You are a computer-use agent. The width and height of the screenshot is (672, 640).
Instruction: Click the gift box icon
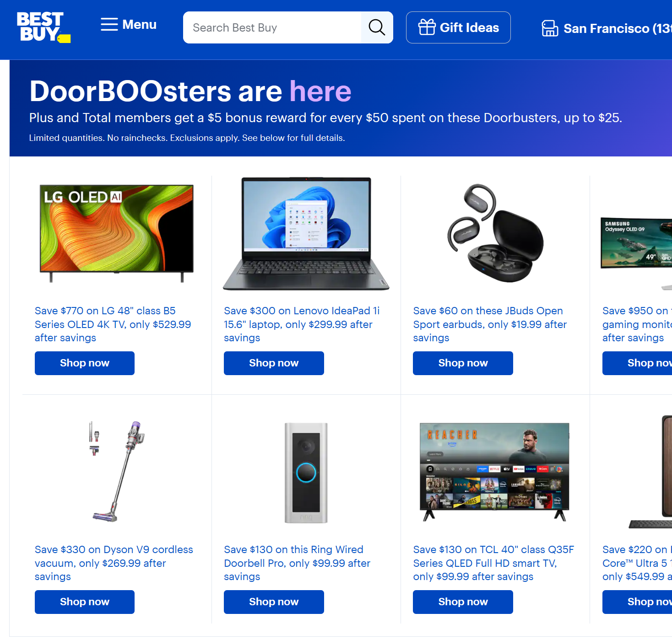427,27
